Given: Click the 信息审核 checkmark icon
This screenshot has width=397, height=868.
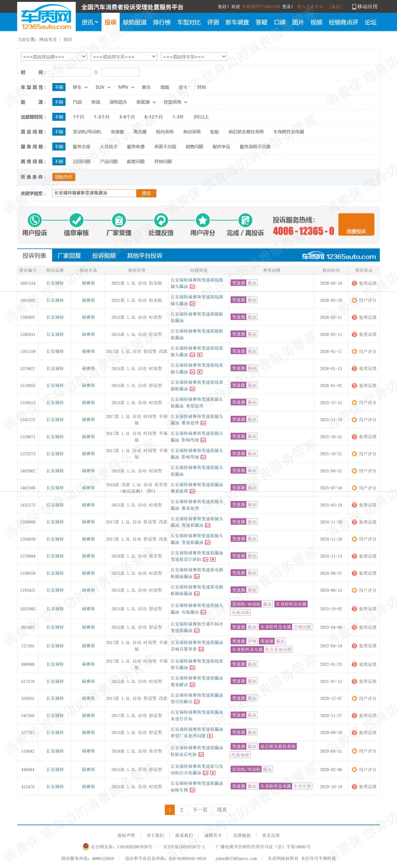Looking at the screenshot, I should point(76,220).
